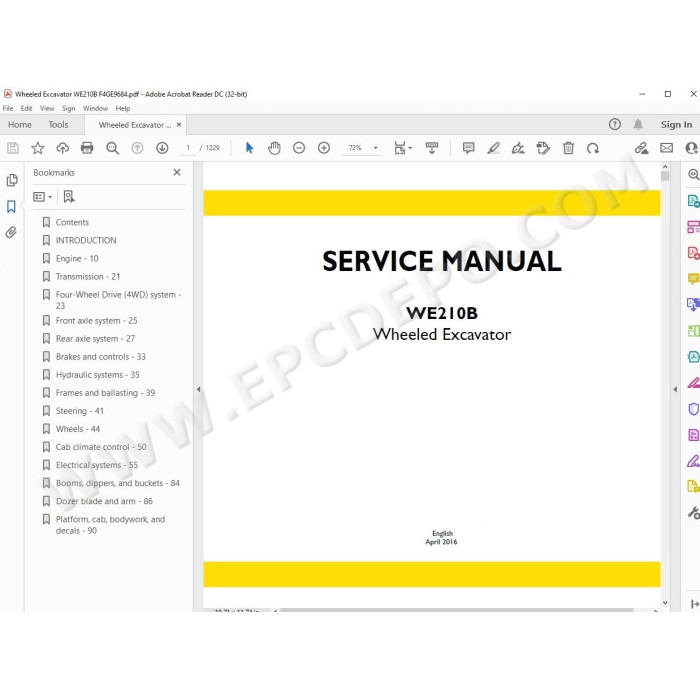Jump to Engine - 10 bookmark
This screenshot has height=700, width=700.
77,258
